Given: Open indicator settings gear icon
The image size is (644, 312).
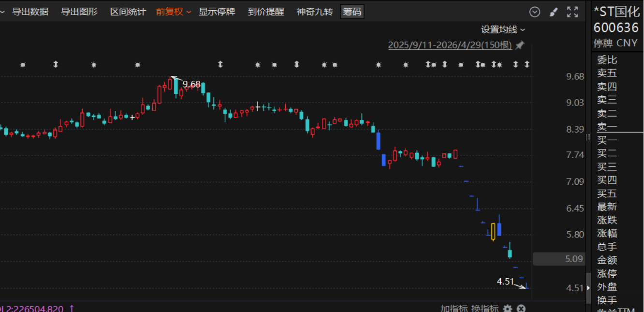Looking at the screenshot, I should pyautogui.click(x=507, y=308).
